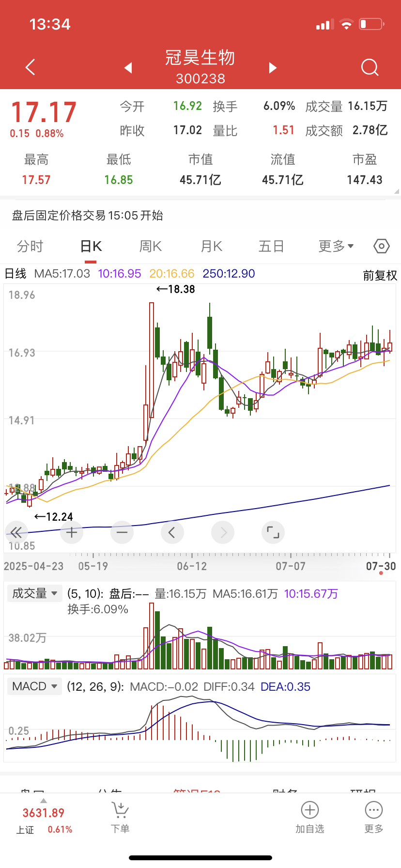Screen dimensions: 401x868
Task: Open the MACD indicator dropdown
Action: (x=34, y=686)
